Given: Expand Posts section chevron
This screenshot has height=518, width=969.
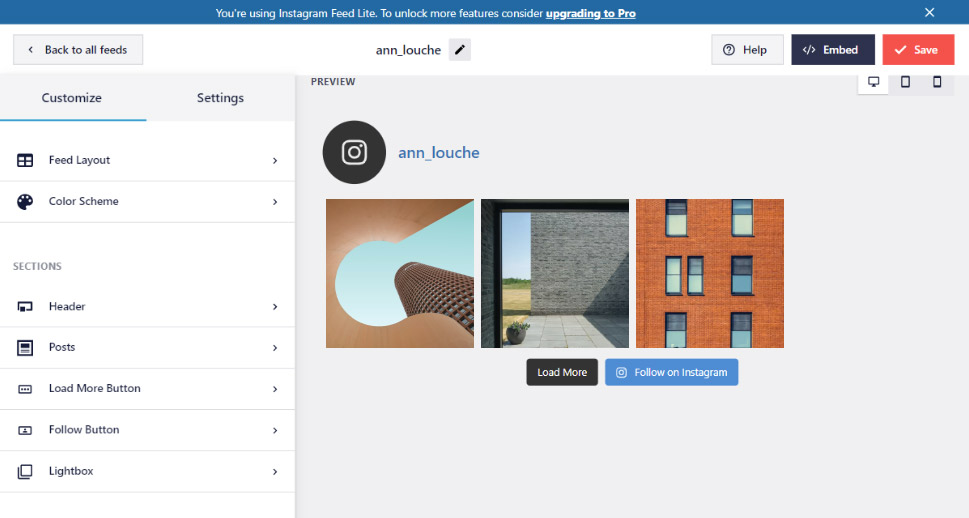Looking at the screenshot, I should click(275, 348).
